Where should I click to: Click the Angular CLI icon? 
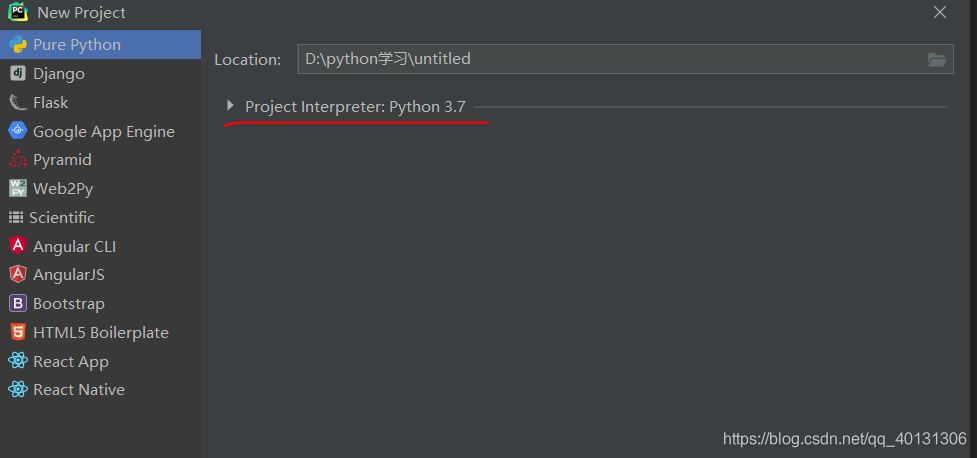coord(17,246)
